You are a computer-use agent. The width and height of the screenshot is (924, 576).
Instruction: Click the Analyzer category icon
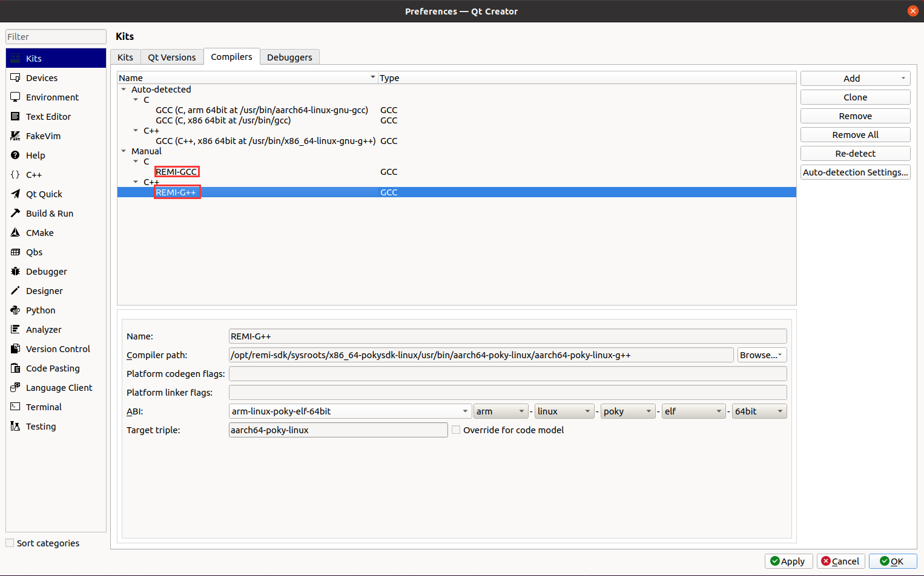pos(16,330)
